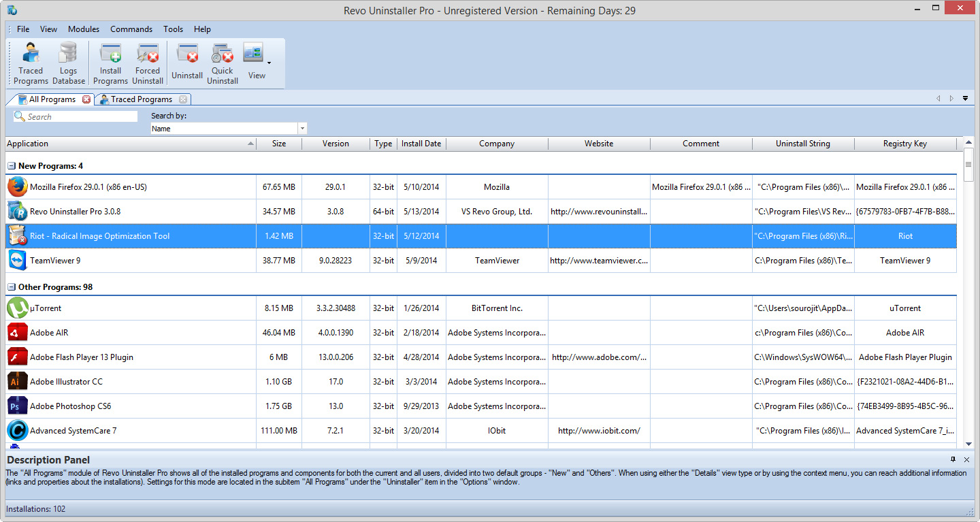980x522 pixels.
Task: Open the File menu
Action: [23, 29]
